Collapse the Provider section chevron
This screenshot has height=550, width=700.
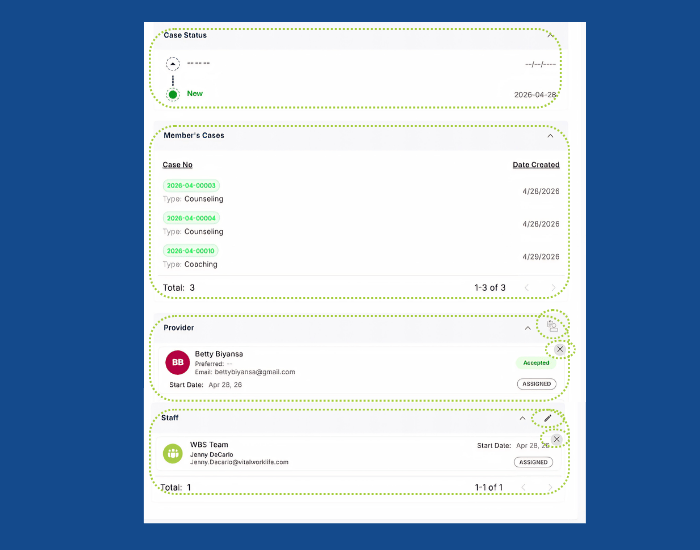coord(528,328)
